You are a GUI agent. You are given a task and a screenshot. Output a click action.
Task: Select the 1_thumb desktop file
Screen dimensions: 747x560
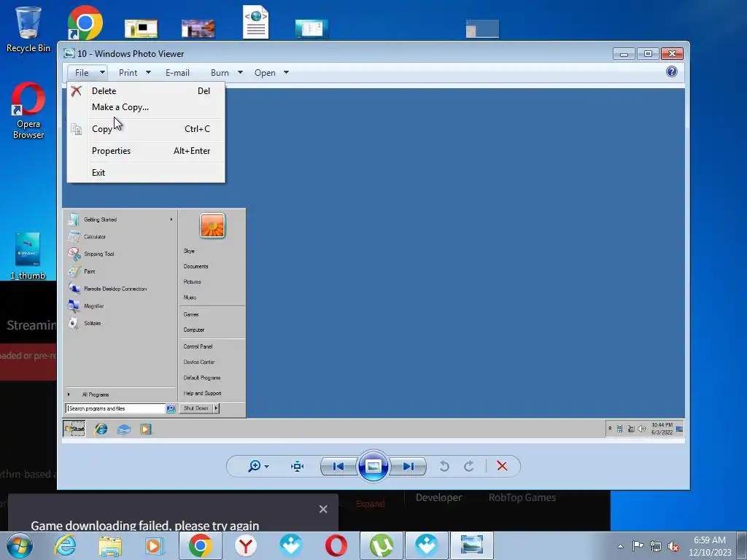coord(28,256)
